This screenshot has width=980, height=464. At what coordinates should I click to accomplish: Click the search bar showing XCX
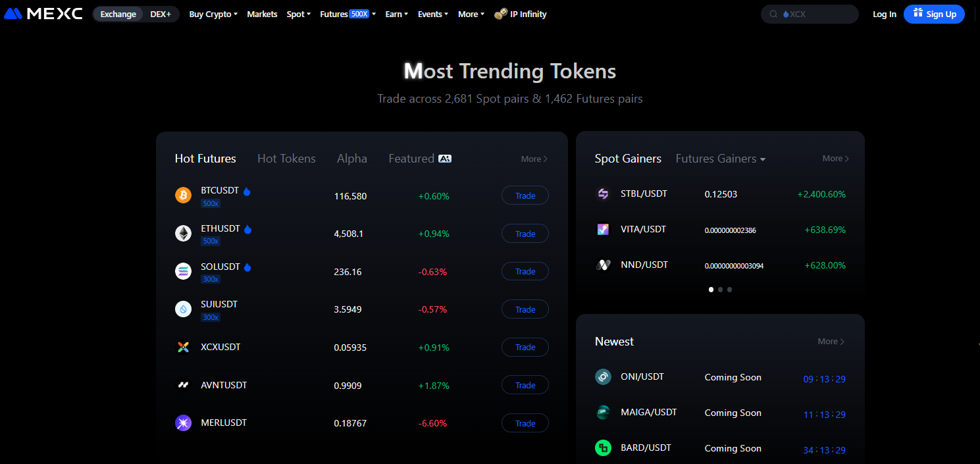810,13
